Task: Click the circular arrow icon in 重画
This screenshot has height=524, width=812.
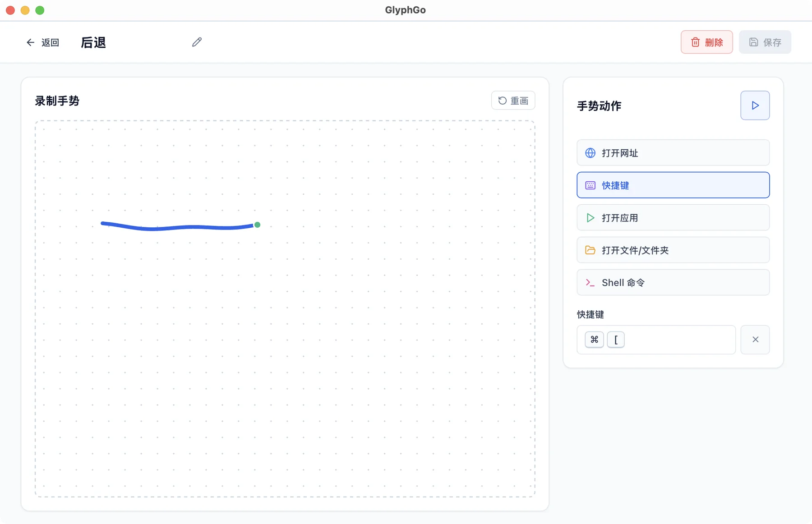Action: click(x=502, y=101)
